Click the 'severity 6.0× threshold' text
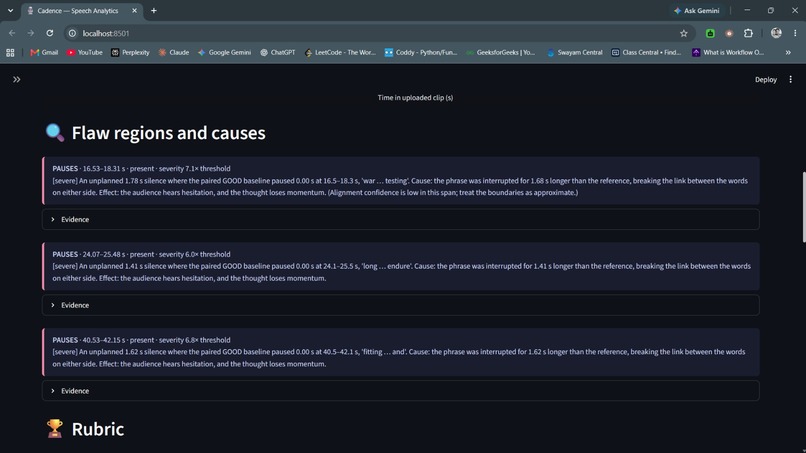Viewport: 806px width, 453px height. pyautogui.click(x=195, y=255)
